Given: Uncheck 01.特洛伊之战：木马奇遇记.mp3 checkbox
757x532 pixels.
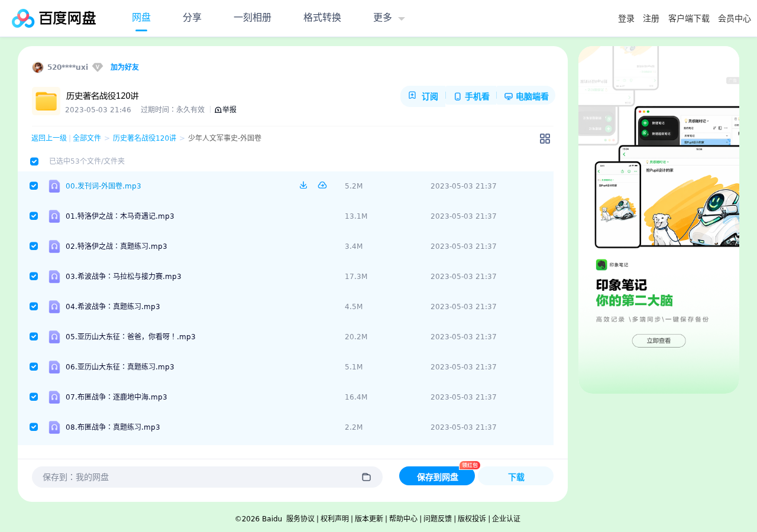Looking at the screenshot, I should [34, 216].
